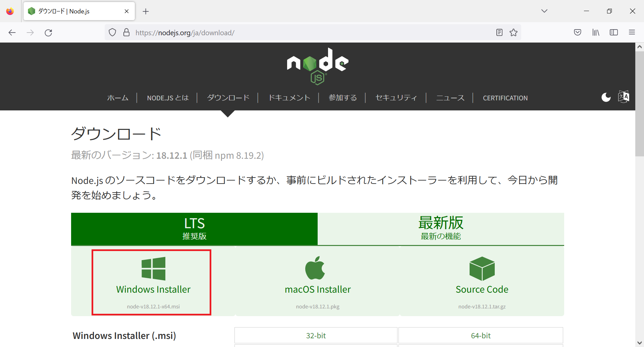Click the vertical scrollbar thumb
The height and width of the screenshot is (347, 644).
click(640, 104)
